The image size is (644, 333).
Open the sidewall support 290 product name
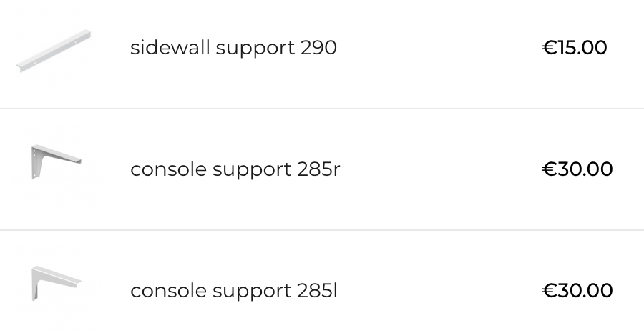click(x=233, y=48)
